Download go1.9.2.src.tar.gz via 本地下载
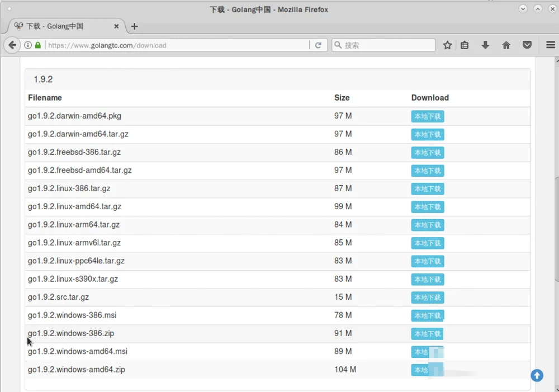This screenshot has width=559, height=392. coord(428,297)
